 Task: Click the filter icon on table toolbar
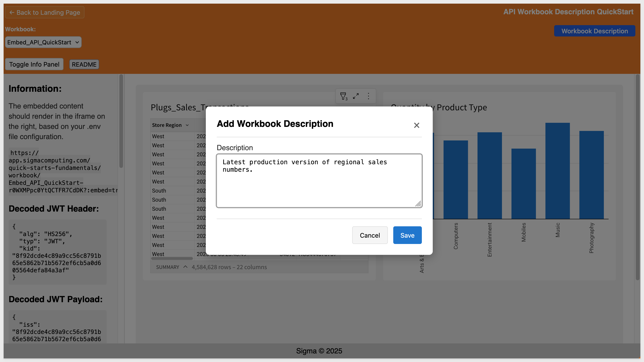(343, 96)
